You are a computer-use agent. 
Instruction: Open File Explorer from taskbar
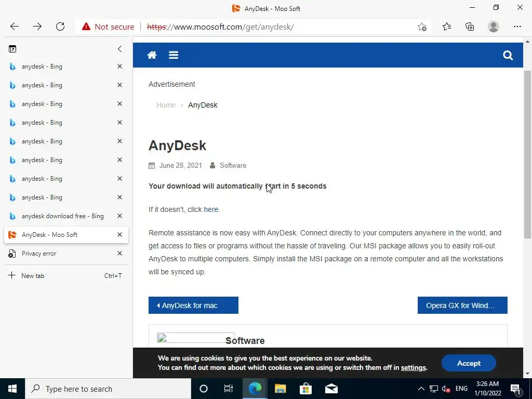point(280,389)
